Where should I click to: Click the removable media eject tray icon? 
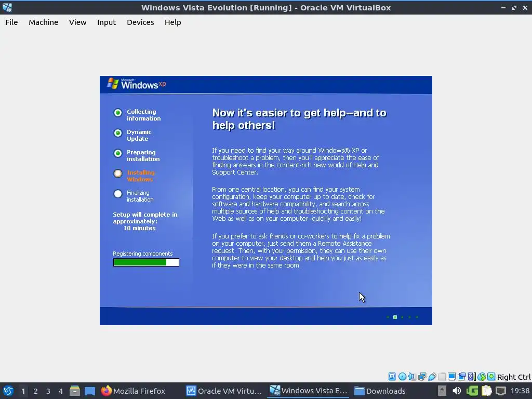(442, 391)
